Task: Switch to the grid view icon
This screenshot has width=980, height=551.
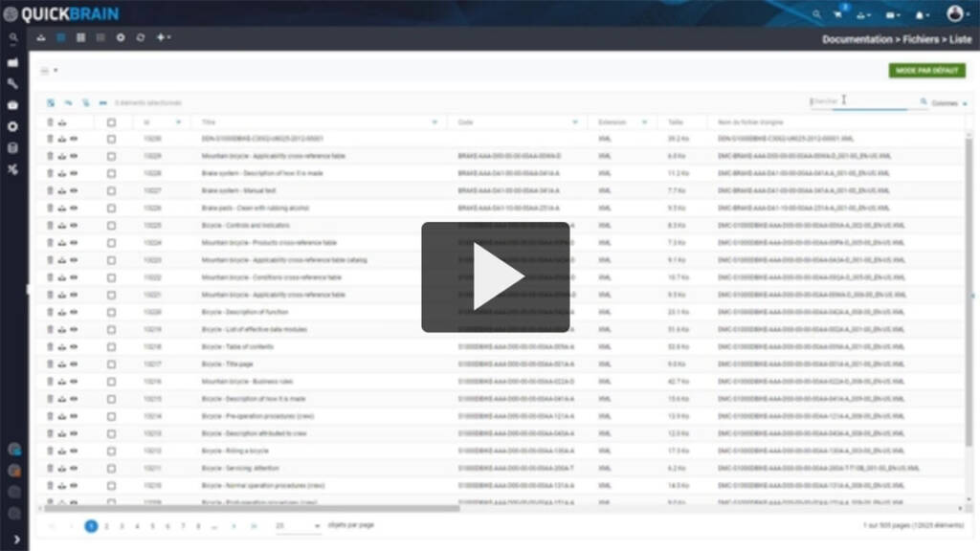Action: click(x=81, y=37)
